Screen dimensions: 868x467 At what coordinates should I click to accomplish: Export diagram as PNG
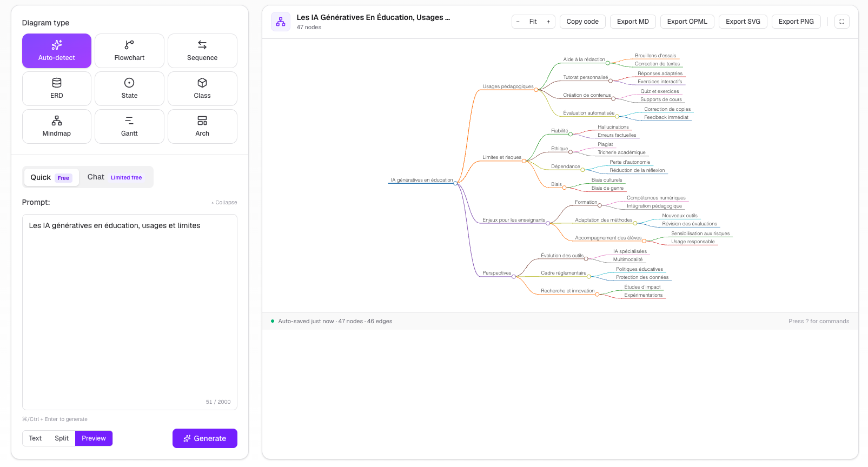[x=796, y=22]
